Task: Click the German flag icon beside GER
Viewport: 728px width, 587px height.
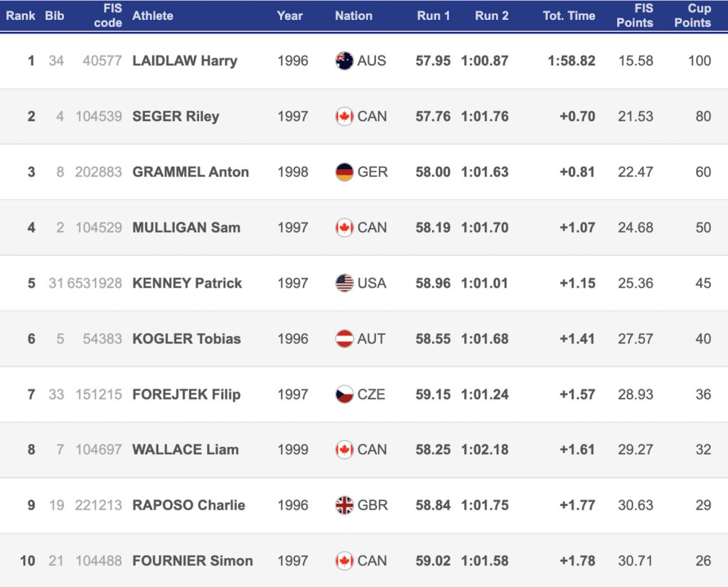Action: 344,172
